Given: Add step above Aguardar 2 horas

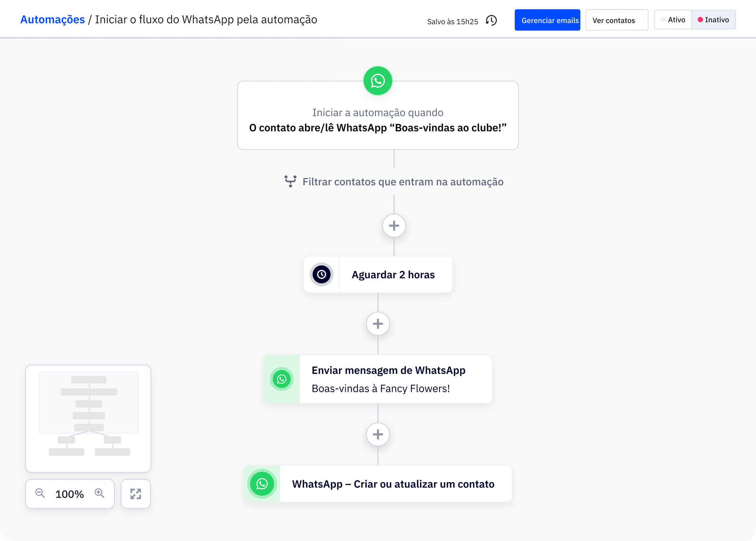Looking at the screenshot, I should [394, 226].
